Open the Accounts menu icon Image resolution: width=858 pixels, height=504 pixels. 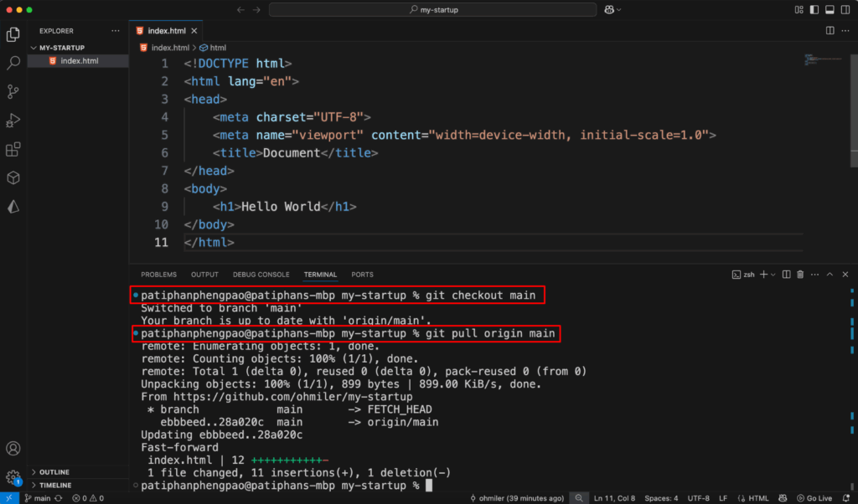coord(13,450)
